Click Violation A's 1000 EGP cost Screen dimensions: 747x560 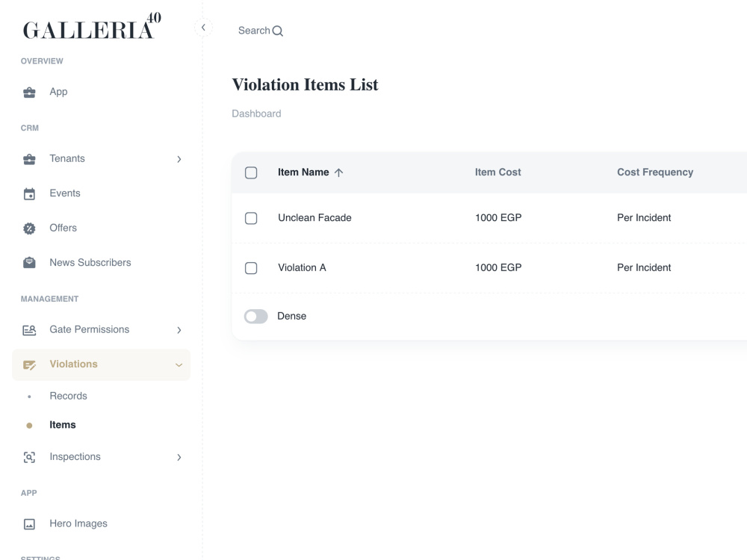[498, 268]
